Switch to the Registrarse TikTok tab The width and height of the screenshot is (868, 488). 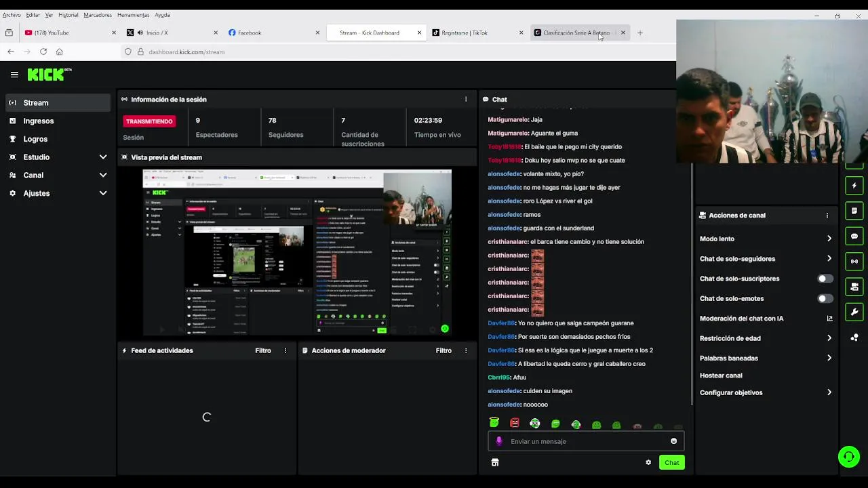[478, 33]
